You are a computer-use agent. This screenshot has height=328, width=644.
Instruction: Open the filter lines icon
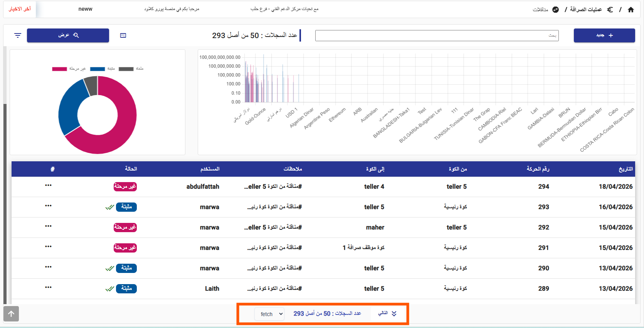[18, 35]
